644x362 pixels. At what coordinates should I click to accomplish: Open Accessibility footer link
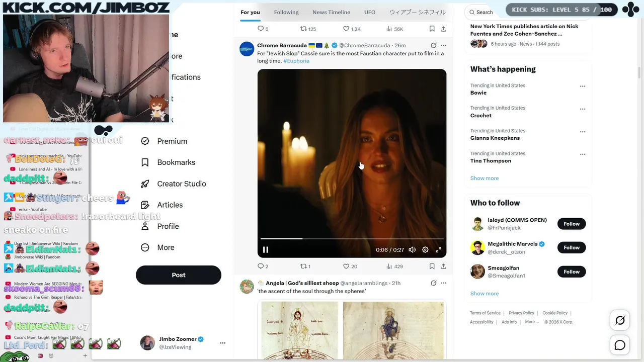point(481,322)
